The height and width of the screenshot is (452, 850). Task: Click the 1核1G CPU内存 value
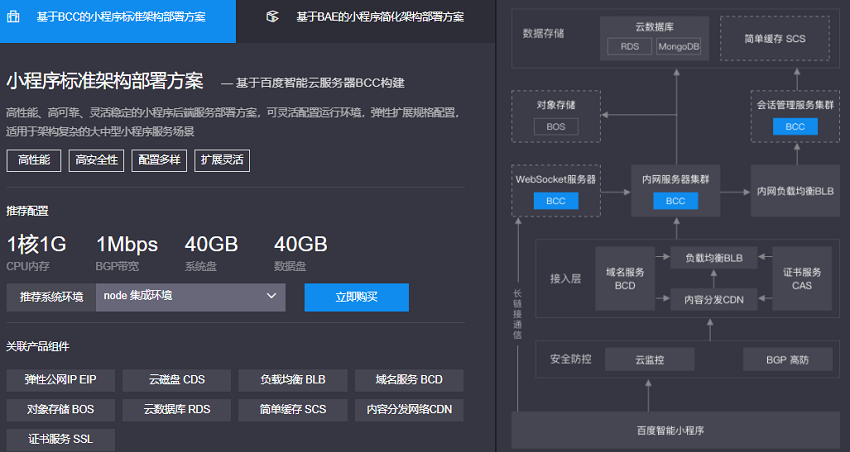[36, 244]
